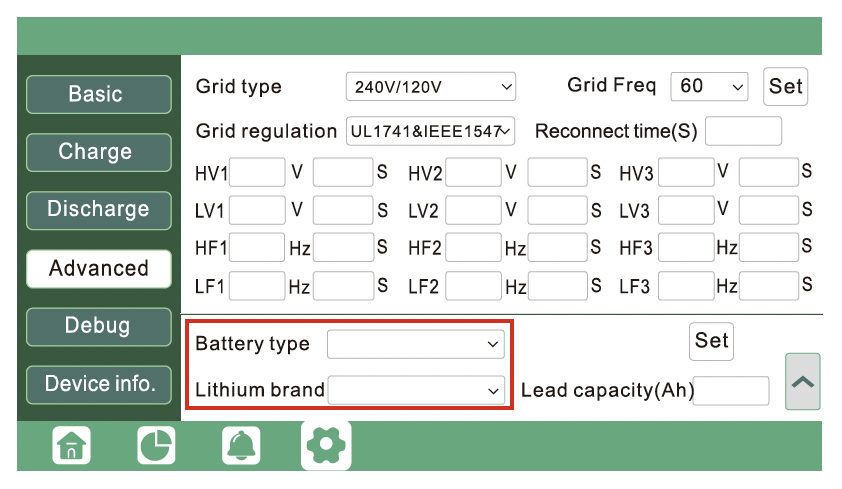Click the LF3 seconds input field
Viewport: 842px width, 489px height.
769,286
